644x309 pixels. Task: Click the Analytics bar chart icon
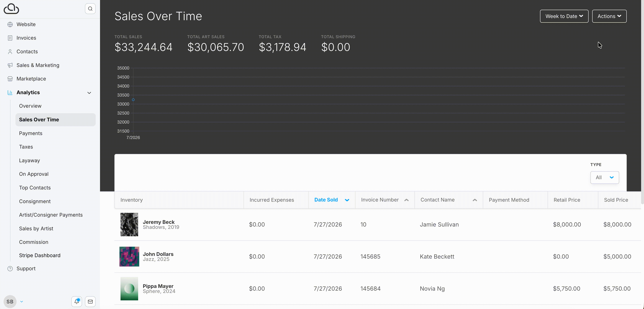point(10,93)
